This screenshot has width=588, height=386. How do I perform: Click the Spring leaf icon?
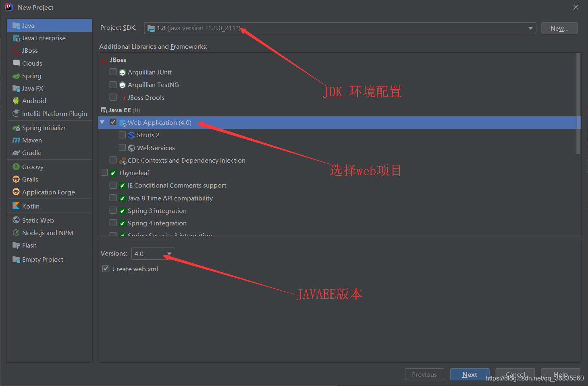click(x=16, y=76)
